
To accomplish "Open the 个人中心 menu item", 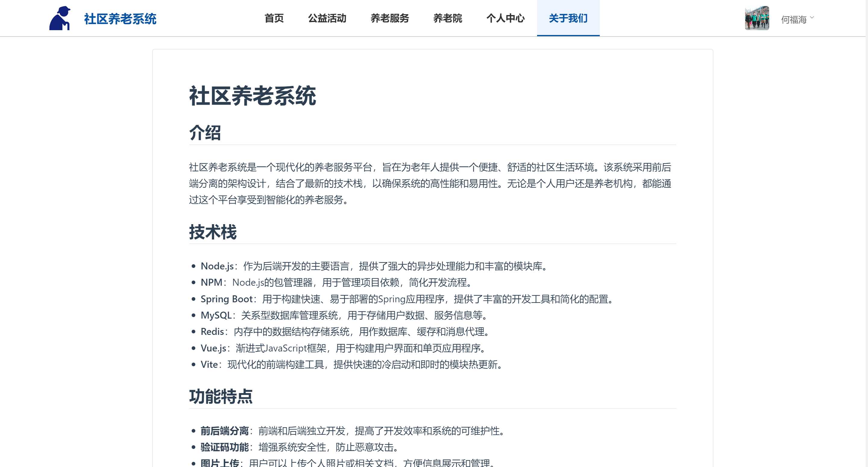I will click(x=505, y=18).
